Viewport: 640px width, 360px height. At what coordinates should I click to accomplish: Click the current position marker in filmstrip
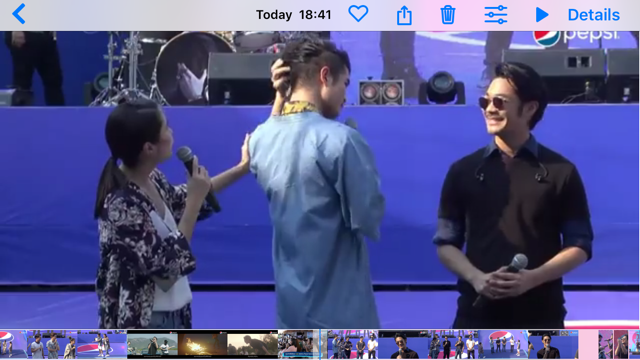(x=320, y=345)
